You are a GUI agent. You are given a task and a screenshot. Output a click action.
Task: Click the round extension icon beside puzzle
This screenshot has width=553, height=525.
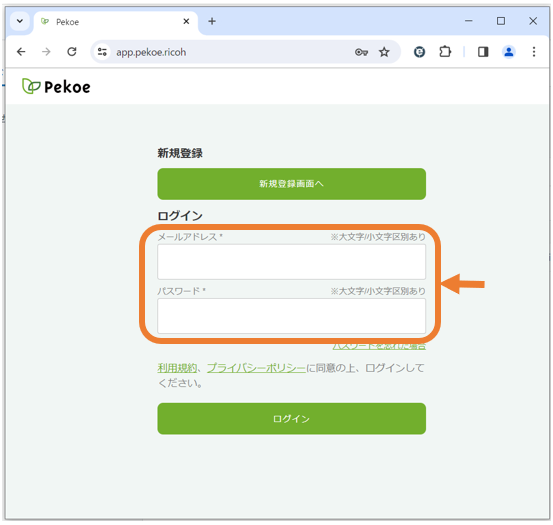[419, 52]
